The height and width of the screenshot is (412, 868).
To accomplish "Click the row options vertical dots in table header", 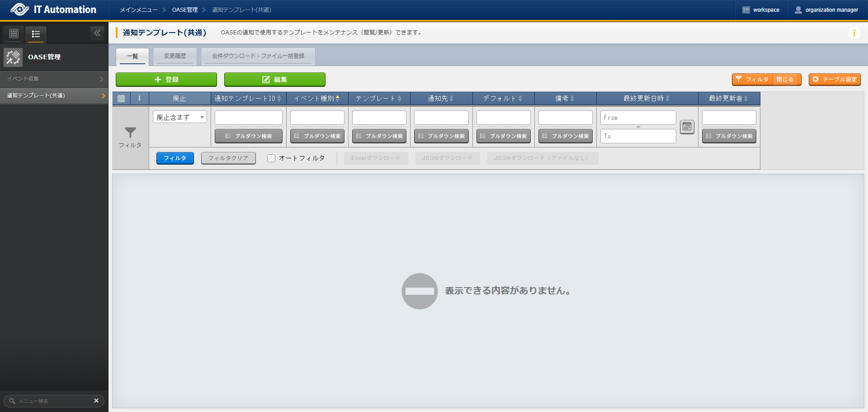I will (x=139, y=98).
